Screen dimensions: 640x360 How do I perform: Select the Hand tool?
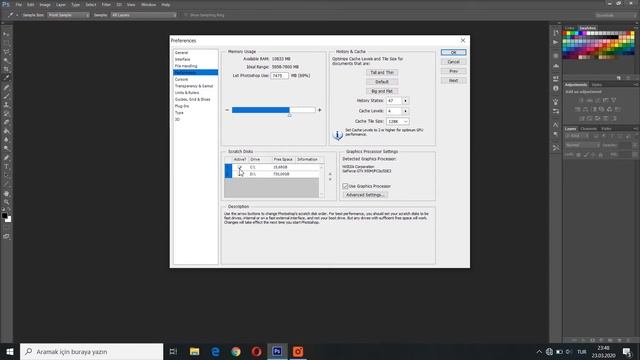pos(7,193)
